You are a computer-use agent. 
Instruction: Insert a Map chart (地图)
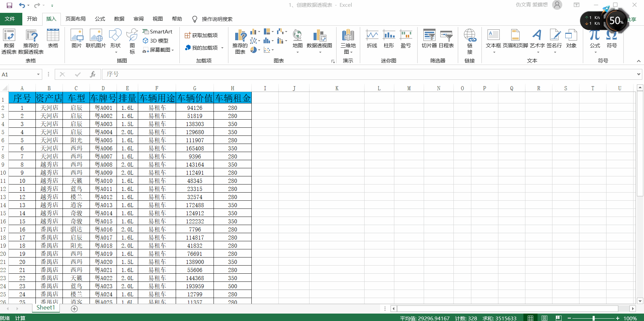pos(297,41)
